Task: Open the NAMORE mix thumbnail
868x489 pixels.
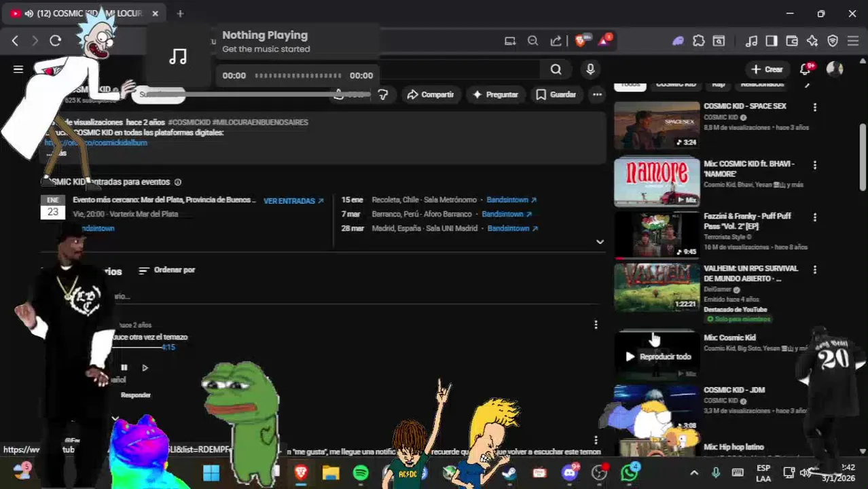Action: [657, 181]
